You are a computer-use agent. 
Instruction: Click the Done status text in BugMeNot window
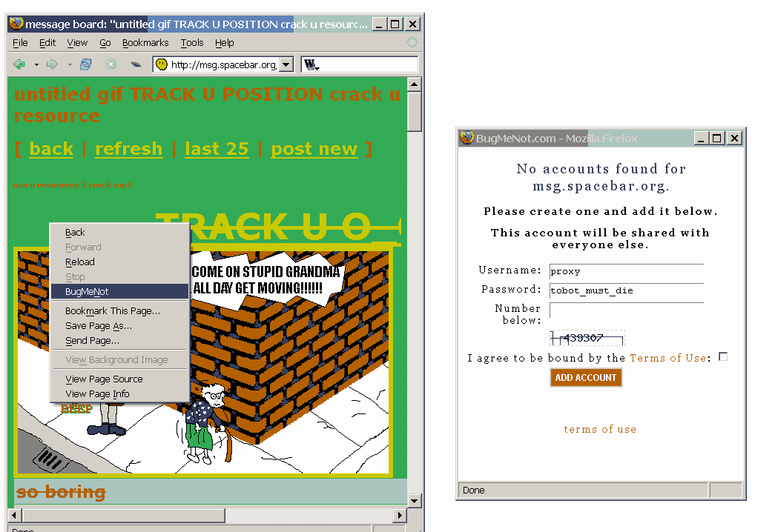click(473, 490)
